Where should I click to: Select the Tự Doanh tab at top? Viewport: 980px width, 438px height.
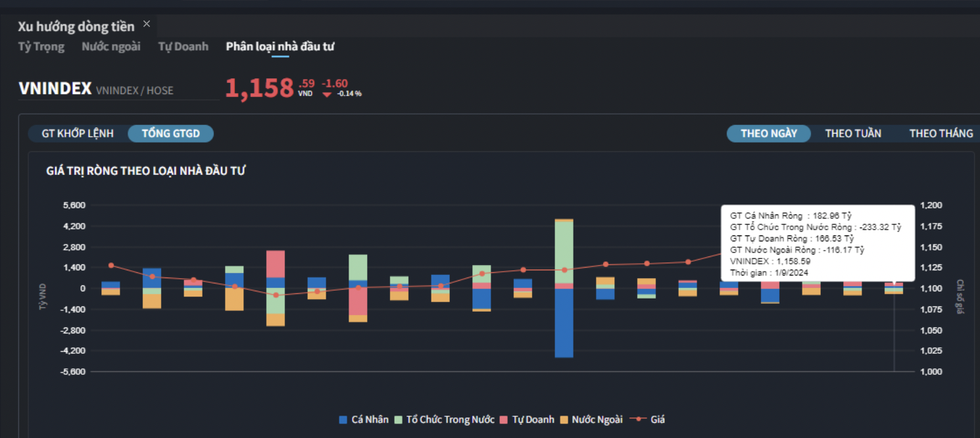click(x=183, y=47)
